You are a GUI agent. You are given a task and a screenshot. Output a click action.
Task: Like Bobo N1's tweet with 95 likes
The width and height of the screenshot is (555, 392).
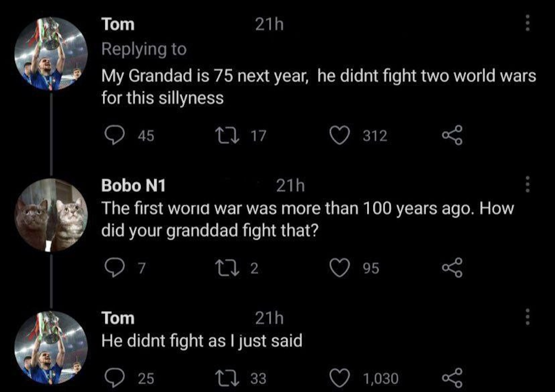[x=340, y=268]
